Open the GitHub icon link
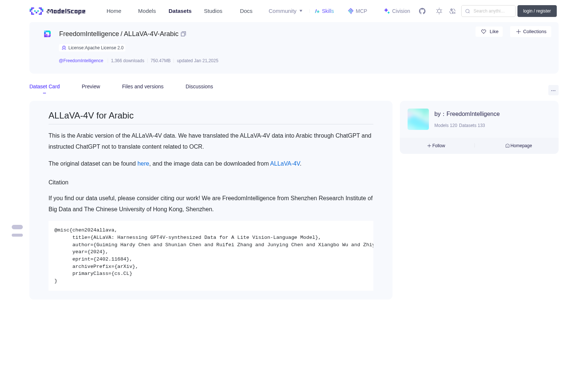588x368 pixels. 422,11
